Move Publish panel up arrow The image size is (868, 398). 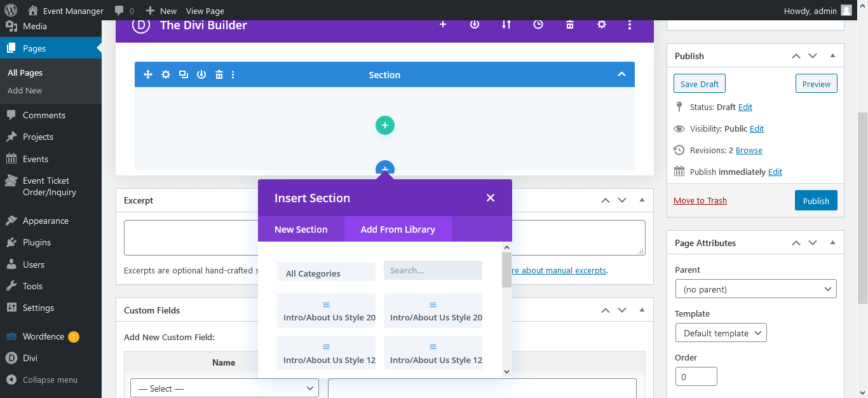(796, 56)
